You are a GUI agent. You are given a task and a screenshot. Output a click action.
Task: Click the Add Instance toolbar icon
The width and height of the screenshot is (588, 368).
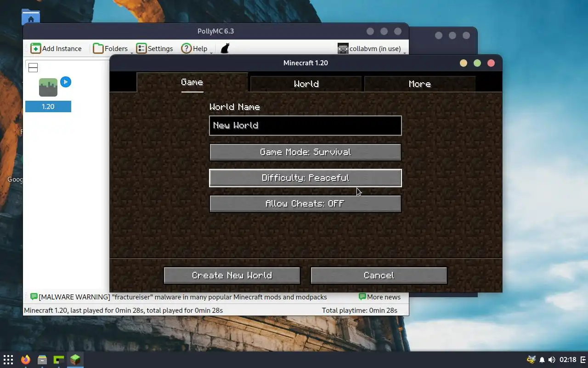pos(36,48)
